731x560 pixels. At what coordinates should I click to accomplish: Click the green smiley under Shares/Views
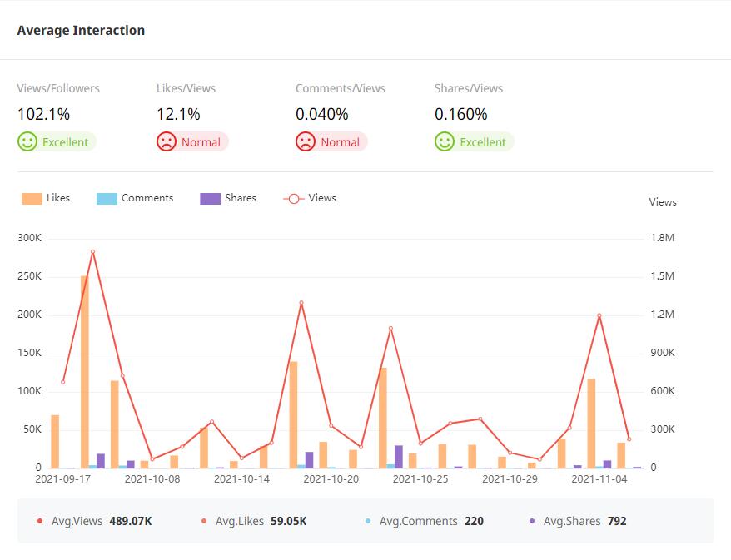445,142
